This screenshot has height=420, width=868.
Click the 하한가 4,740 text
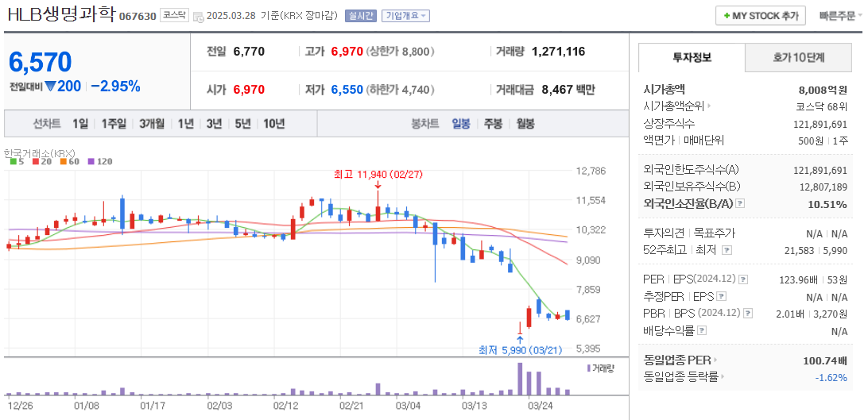401,90
